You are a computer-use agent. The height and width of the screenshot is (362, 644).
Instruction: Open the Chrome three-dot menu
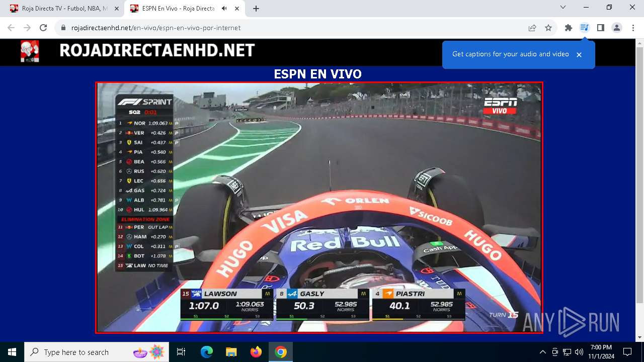pos(633,28)
